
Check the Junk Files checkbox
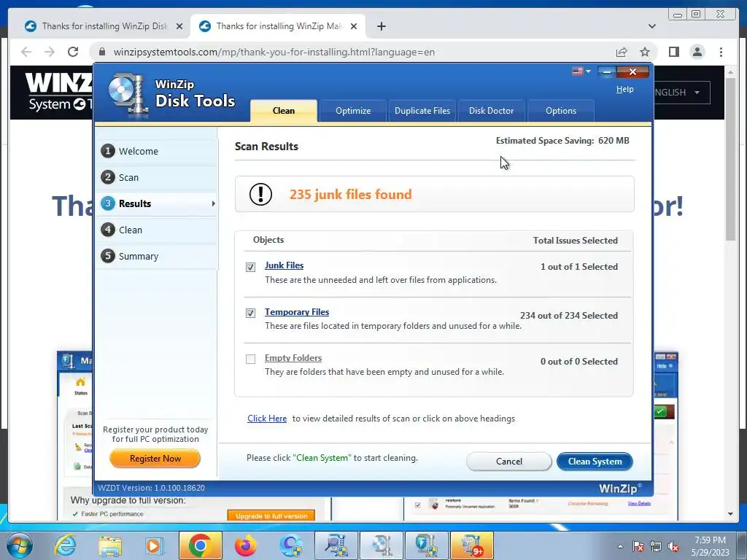[251, 267]
